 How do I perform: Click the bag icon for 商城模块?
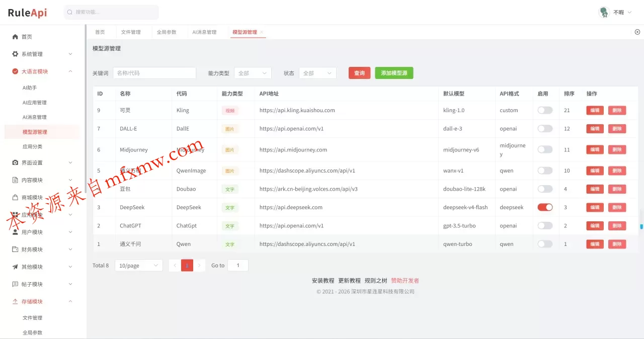click(15, 197)
